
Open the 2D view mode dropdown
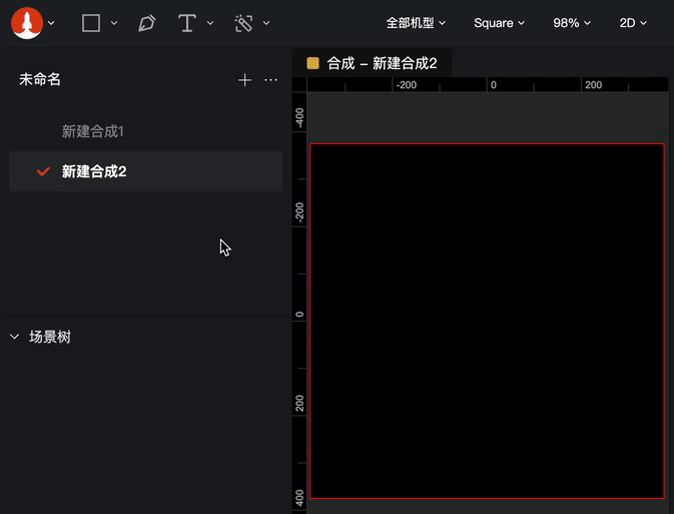(633, 23)
